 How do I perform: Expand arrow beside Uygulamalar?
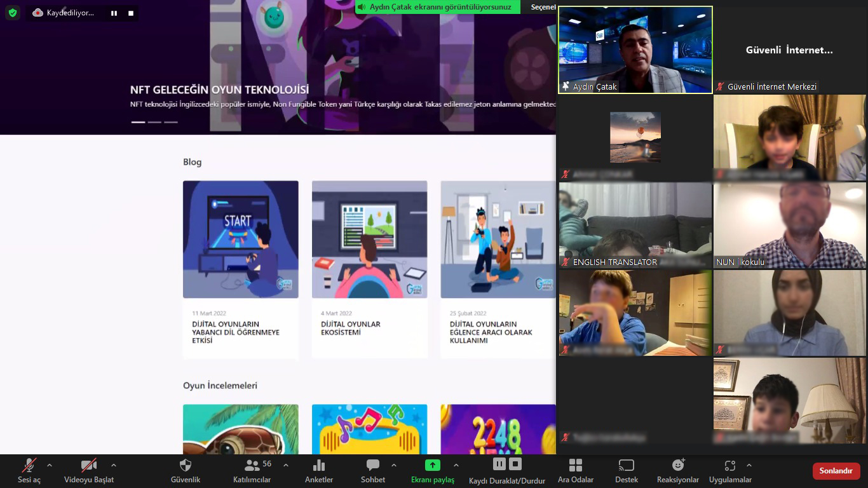click(749, 465)
